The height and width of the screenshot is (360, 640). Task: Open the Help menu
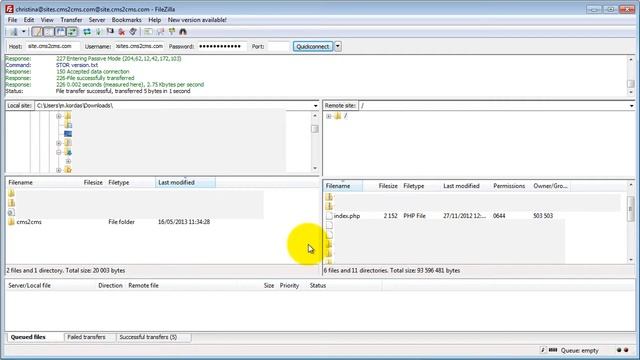(154, 20)
